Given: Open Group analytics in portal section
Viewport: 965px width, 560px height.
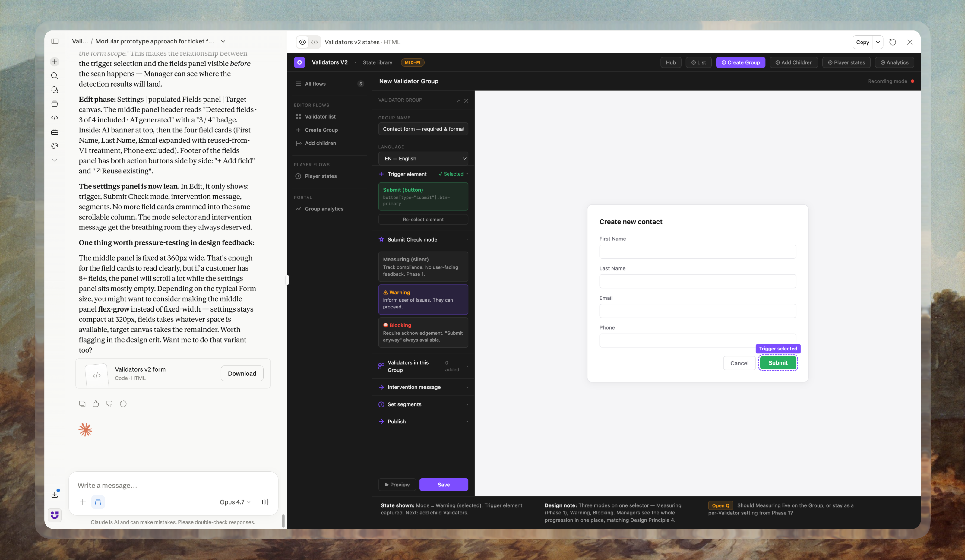Looking at the screenshot, I should click(x=329, y=209).
